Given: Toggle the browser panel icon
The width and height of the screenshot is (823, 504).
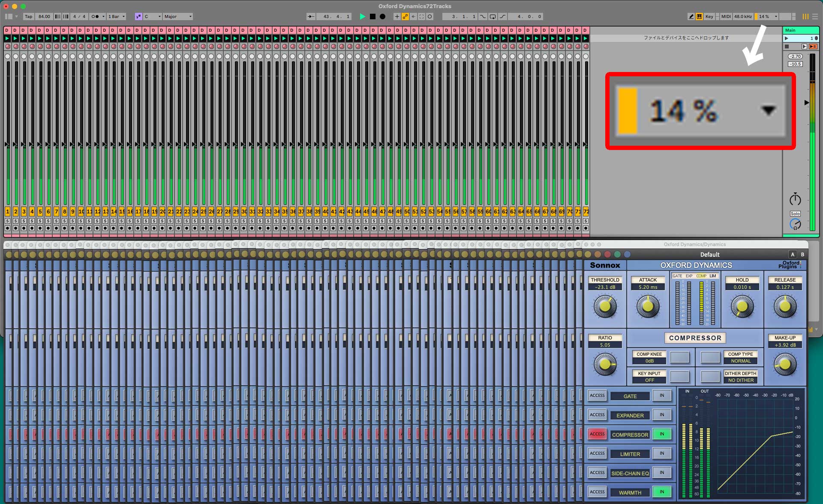Looking at the screenshot, I should tap(9, 17).
